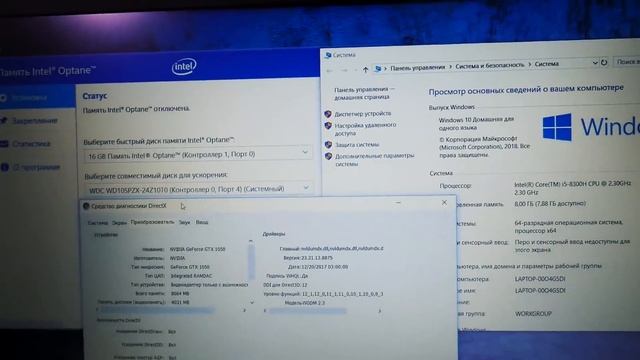Select the driver version 23.21.13.8875 text
640x360 pixels.
[x=317, y=258]
